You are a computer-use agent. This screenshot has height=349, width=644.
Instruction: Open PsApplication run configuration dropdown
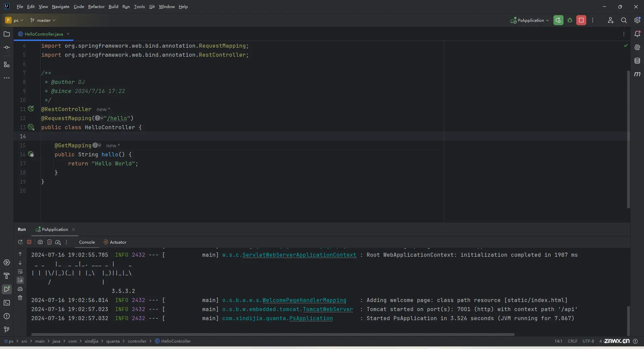pos(530,20)
